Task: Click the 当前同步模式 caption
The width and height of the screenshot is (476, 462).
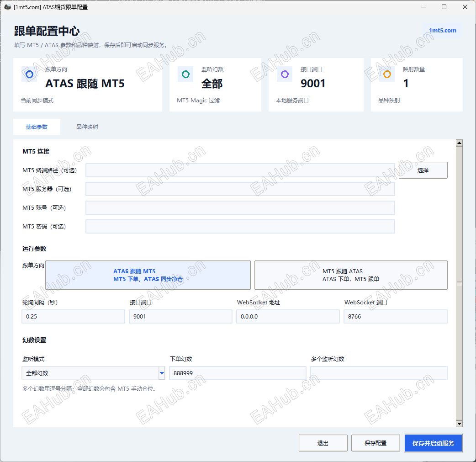Action: 37,100
